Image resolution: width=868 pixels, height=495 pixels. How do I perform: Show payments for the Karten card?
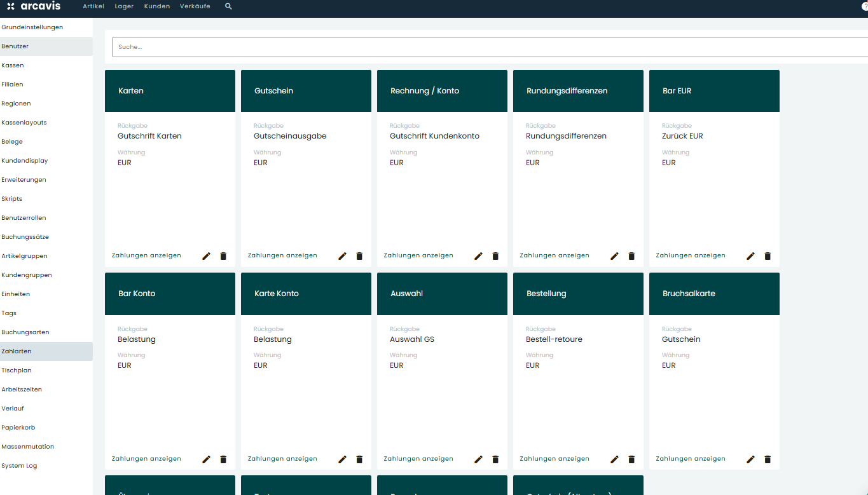coord(146,255)
